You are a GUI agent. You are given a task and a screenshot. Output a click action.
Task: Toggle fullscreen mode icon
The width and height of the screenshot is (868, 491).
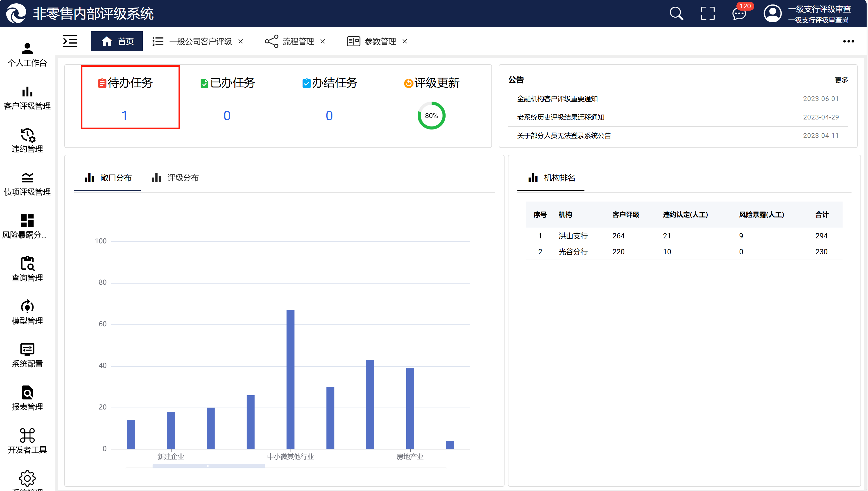(x=708, y=14)
